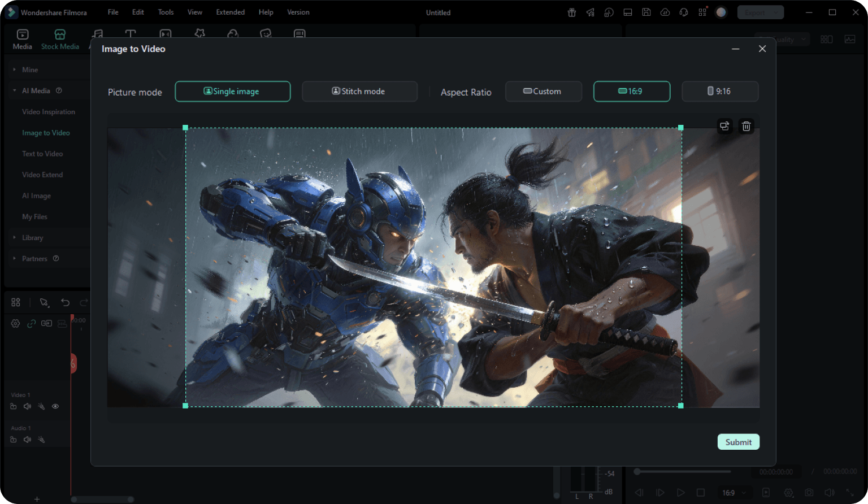Open support via the headset icon

pos(684,12)
